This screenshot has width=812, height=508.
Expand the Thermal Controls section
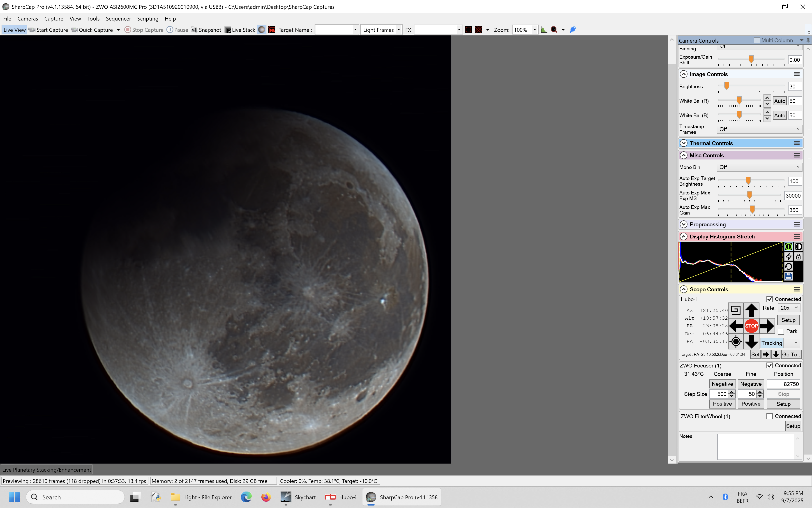(684, 143)
